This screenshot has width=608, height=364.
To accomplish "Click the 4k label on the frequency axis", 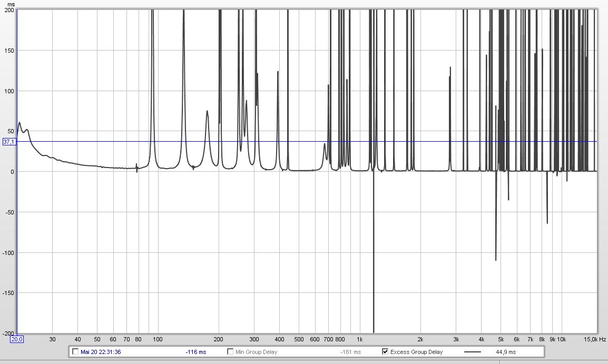I will [x=481, y=339].
